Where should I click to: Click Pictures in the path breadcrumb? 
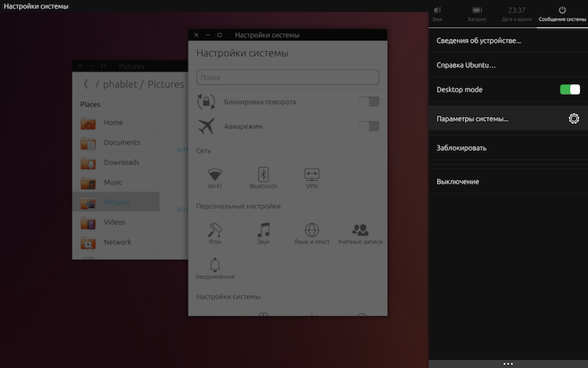(166, 84)
